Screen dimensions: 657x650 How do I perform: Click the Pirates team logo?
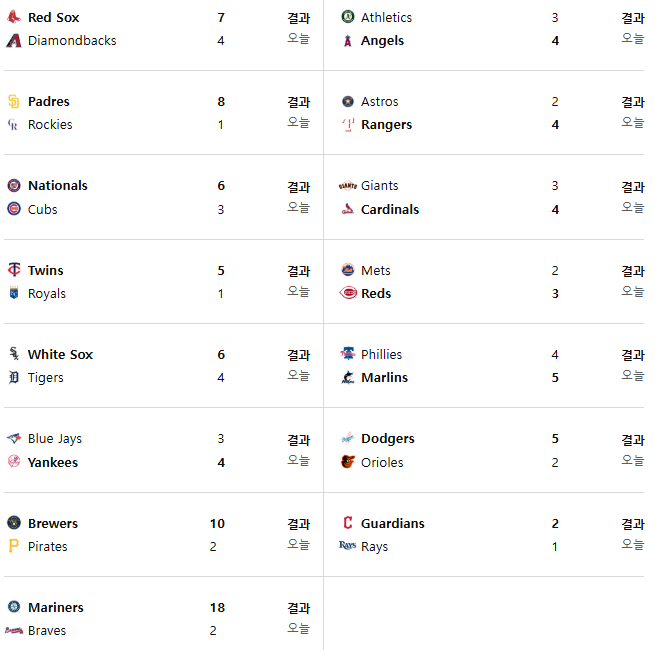14,546
